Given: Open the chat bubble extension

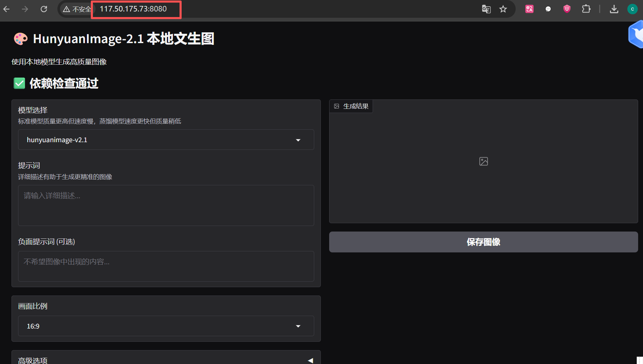Looking at the screenshot, I should click(548, 9).
